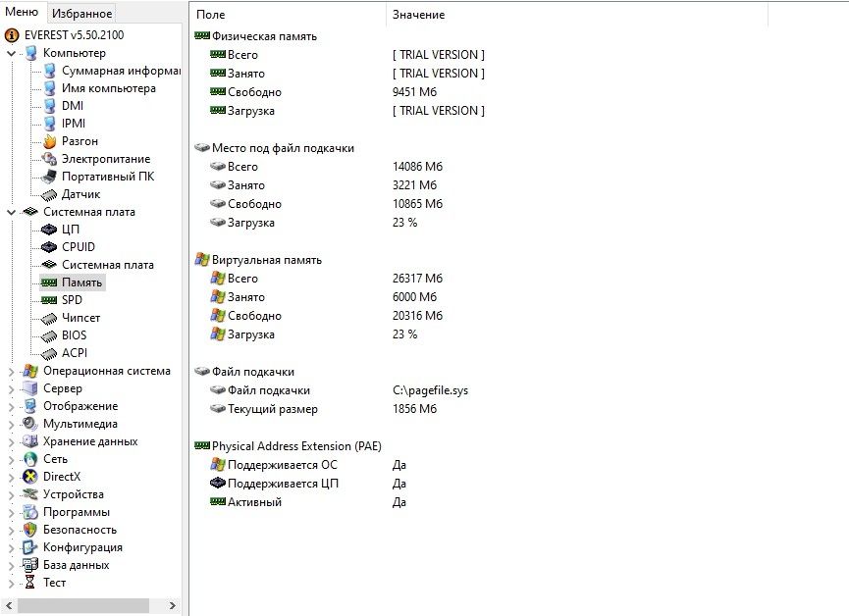Click the Разгон flame icon
Viewport: 849px width, 616px height.
pyautogui.click(x=49, y=141)
